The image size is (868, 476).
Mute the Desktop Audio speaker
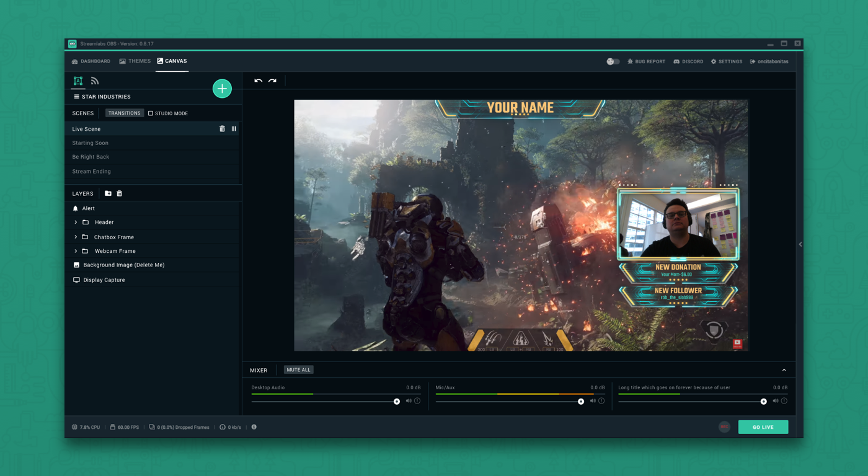coord(409,401)
